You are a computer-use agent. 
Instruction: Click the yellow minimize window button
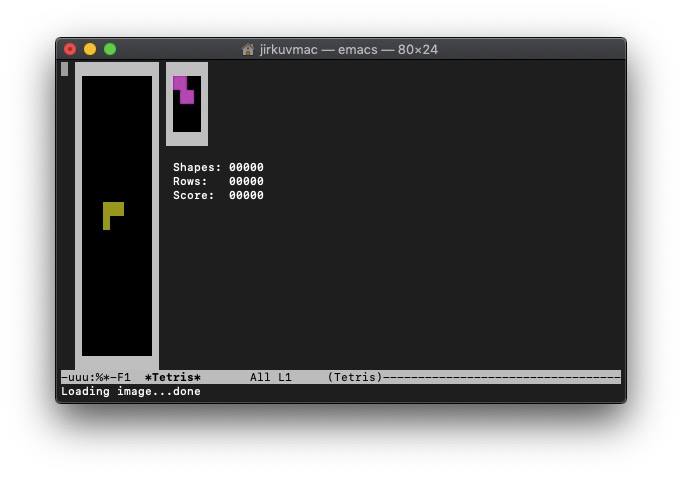[90, 49]
